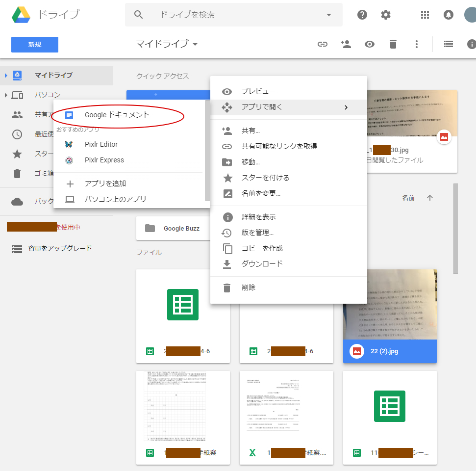Click the file list vertical scrollbar
476x471 pixels.
click(x=455, y=229)
